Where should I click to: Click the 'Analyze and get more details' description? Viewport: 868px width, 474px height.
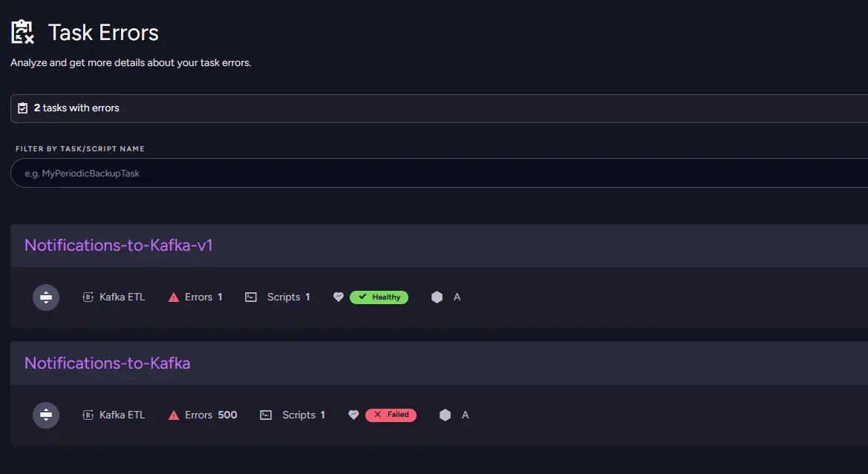131,62
